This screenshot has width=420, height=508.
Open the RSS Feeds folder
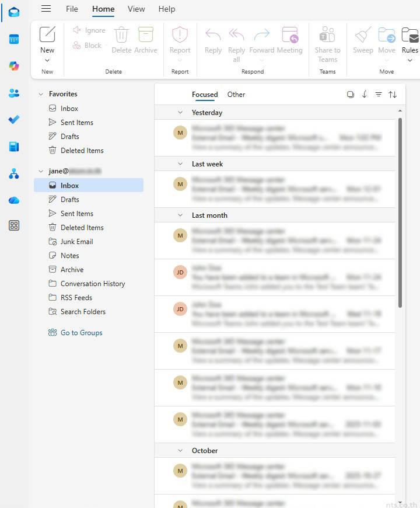pos(89,297)
